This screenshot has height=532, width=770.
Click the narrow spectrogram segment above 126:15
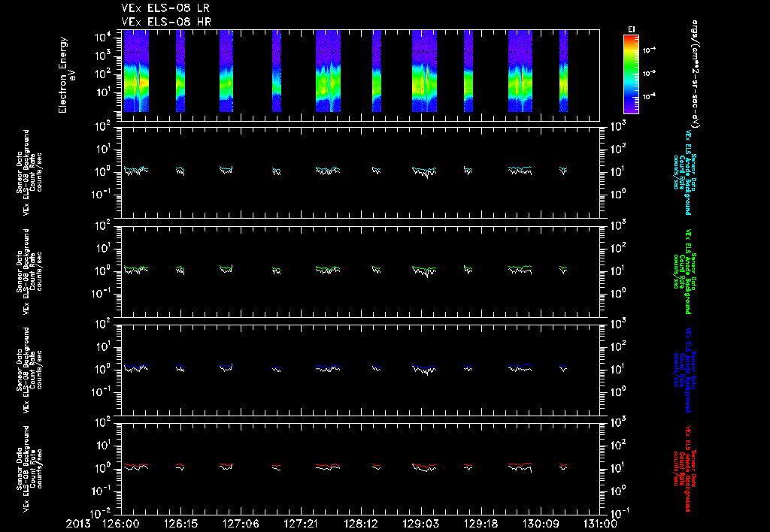coord(180,71)
